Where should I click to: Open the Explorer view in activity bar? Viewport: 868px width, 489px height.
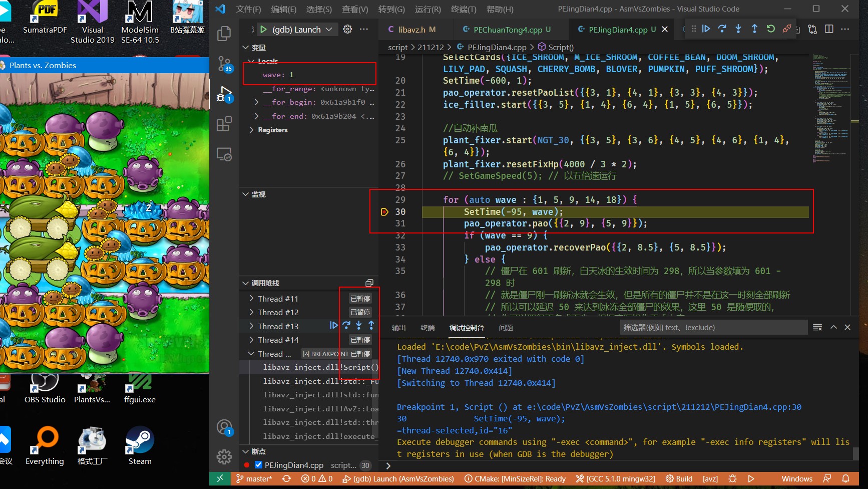click(224, 34)
